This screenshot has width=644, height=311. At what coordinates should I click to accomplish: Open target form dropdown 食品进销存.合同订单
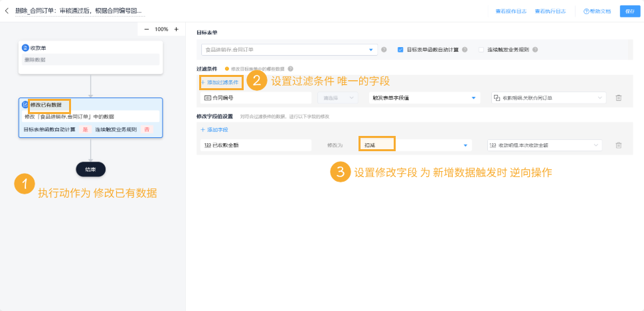tap(289, 50)
